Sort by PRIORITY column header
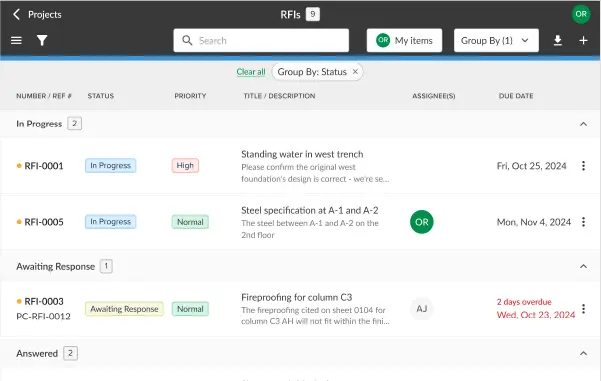 tap(190, 96)
